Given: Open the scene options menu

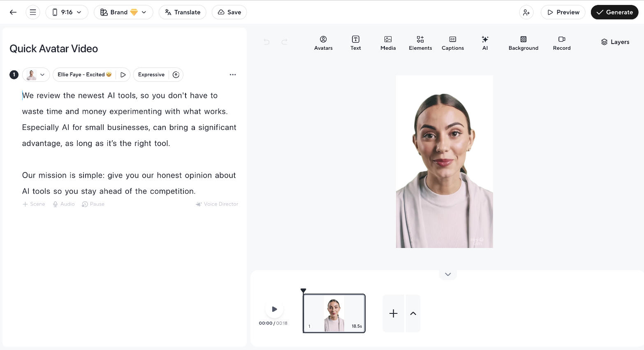Looking at the screenshot, I should coord(233,74).
